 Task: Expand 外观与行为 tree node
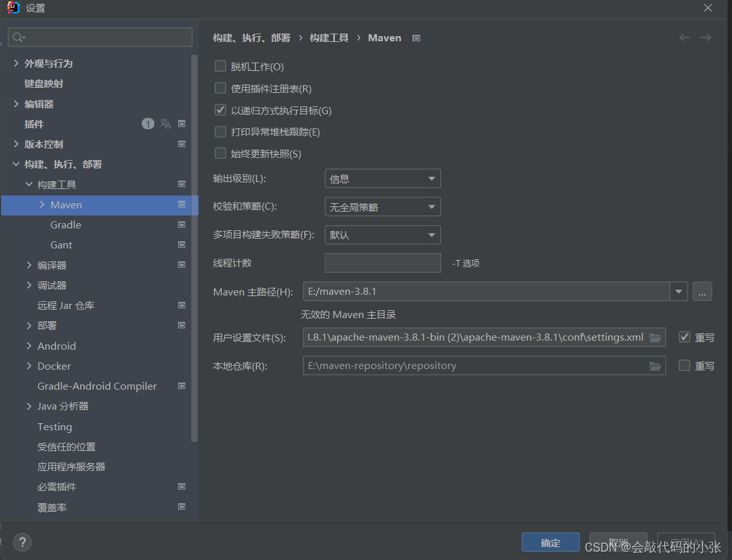click(16, 63)
